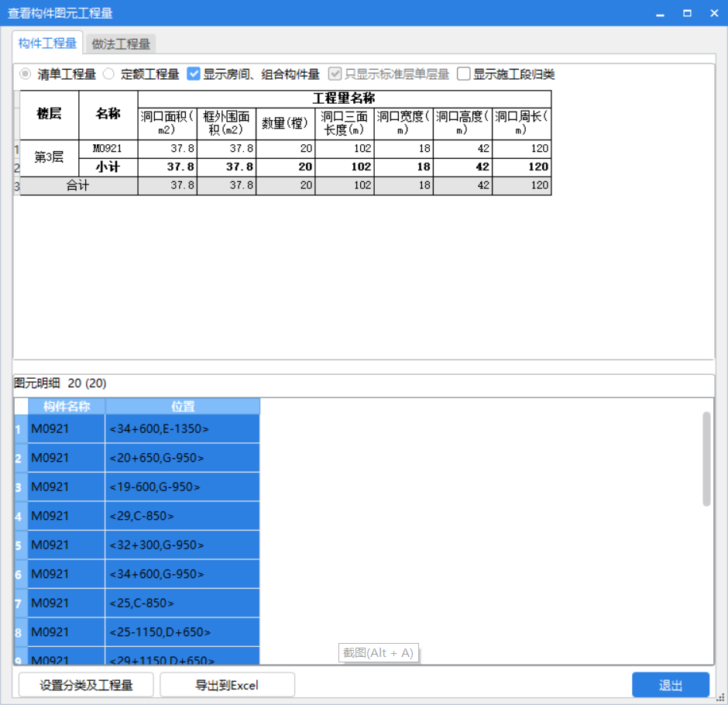Maximize the 查看构件图元工程量 window
Viewport: 728px width, 705px height.
pos(687,13)
